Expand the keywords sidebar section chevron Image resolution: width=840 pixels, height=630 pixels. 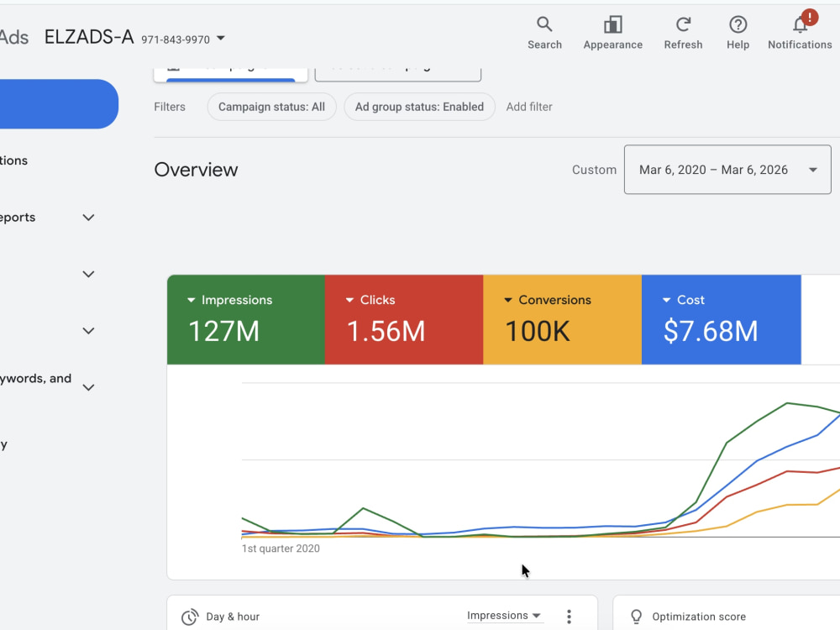pos(88,386)
